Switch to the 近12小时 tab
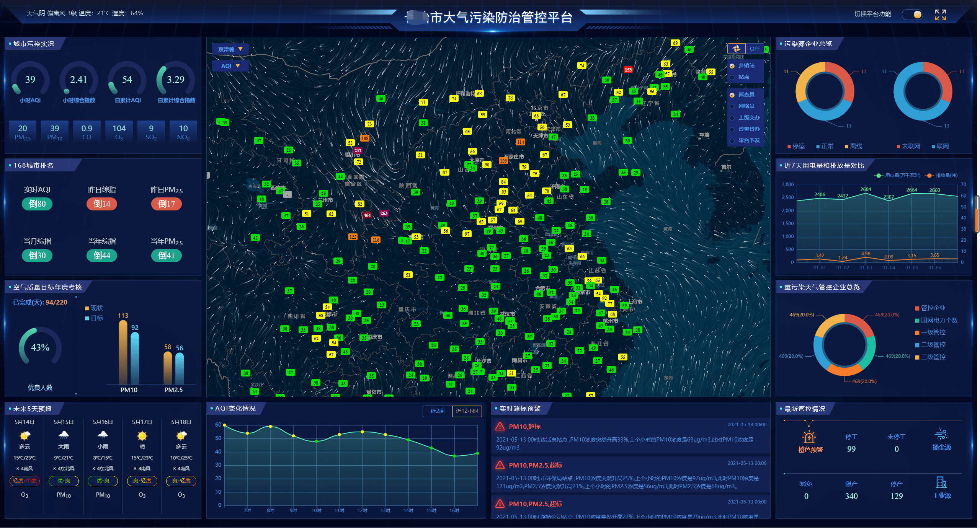Image resolution: width=980 pixels, height=528 pixels. [467, 411]
